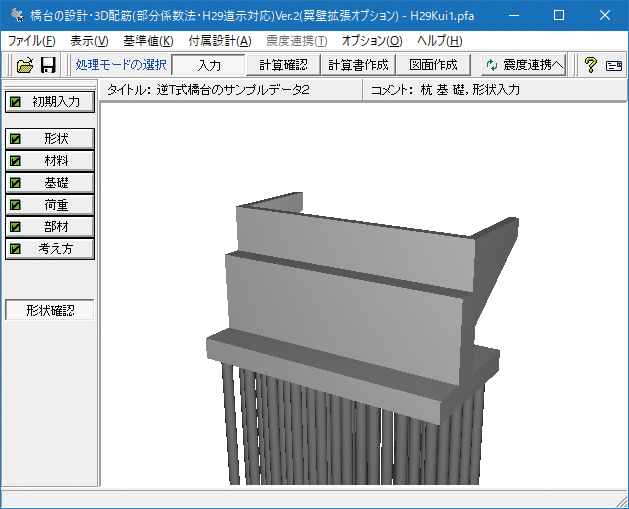Open the 付属設計(A) menu

click(x=220, y=41)
